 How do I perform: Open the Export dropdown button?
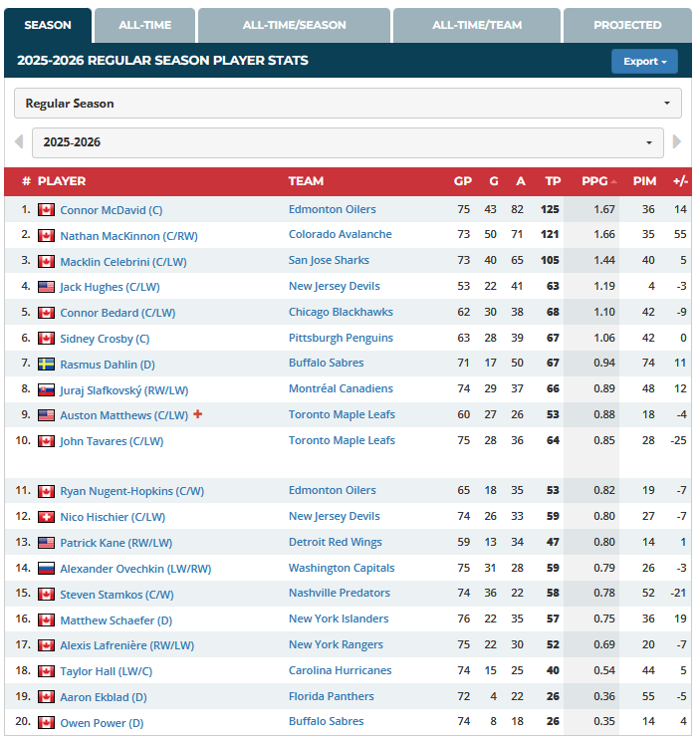644,62
